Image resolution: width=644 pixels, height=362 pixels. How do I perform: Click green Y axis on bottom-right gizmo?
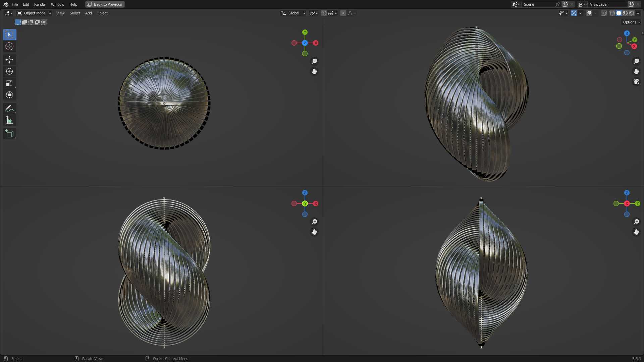638,203
